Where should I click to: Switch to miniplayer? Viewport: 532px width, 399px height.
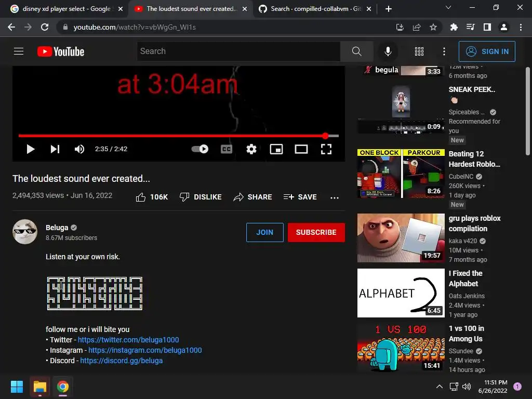[x=276, y=149]
